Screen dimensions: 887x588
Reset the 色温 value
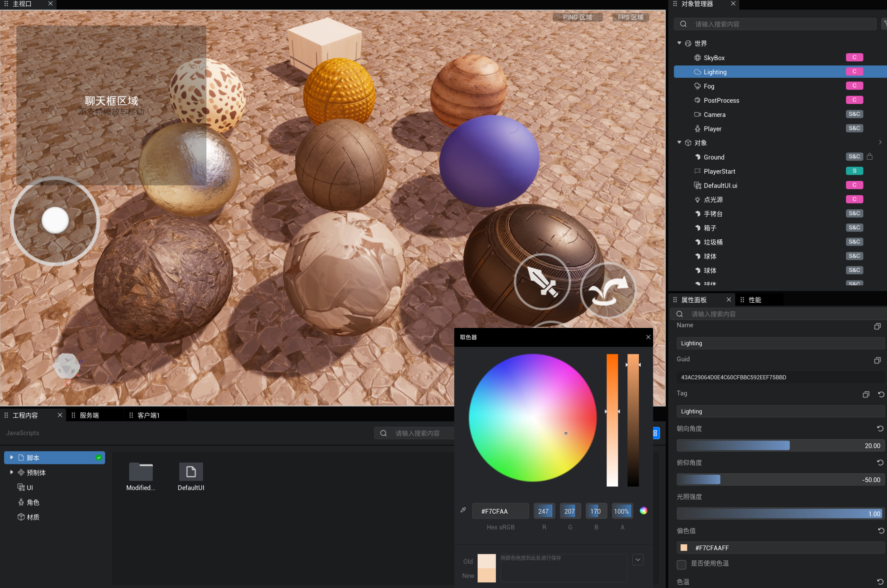tap(880, 582)
